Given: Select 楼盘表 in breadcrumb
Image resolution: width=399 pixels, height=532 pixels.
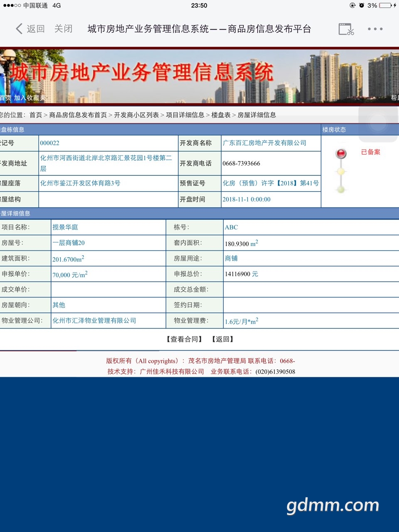Looking at the screenshot, I should 221,115.
